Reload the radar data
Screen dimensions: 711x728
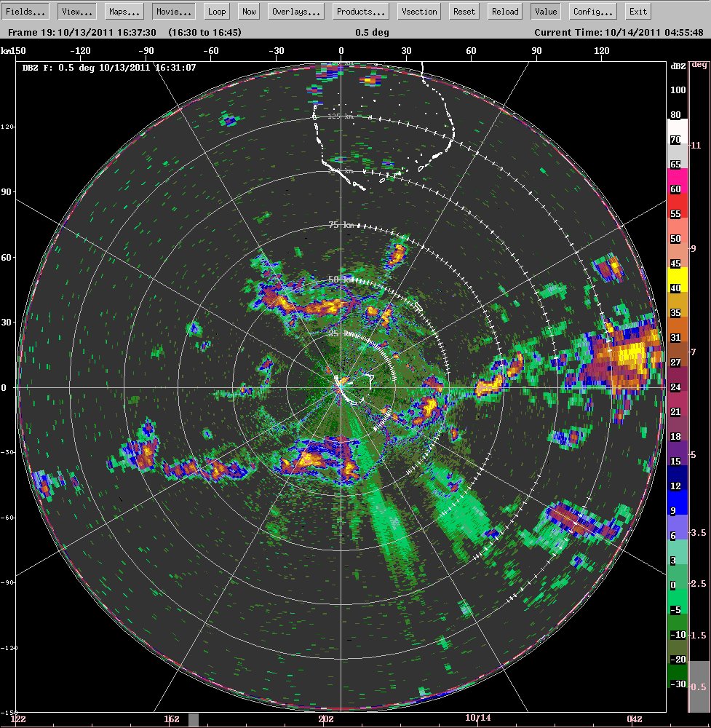click(505, 12)
